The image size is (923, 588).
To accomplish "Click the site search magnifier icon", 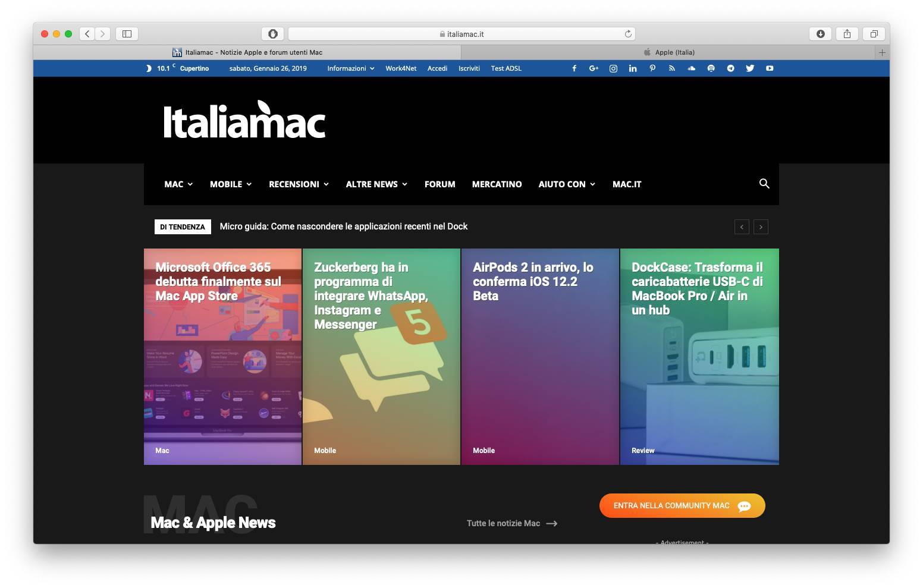I will click(x=764, y=184).
